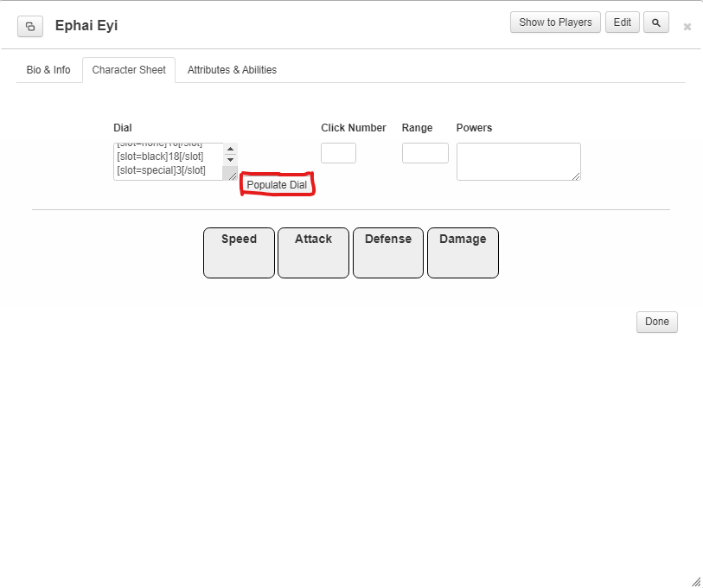Click the 'Click Number' label

(354, 128)
